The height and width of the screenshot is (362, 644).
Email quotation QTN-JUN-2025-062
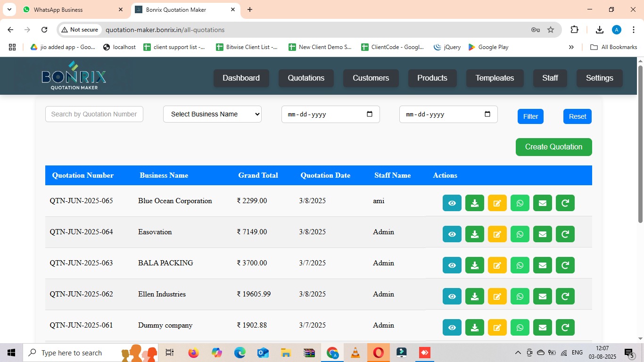pos(543,296)
